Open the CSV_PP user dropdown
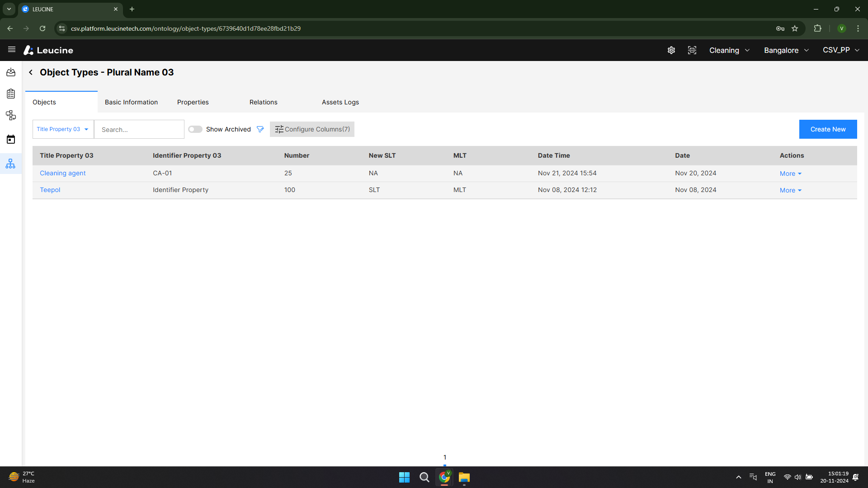868x488 pixels. 841,50
